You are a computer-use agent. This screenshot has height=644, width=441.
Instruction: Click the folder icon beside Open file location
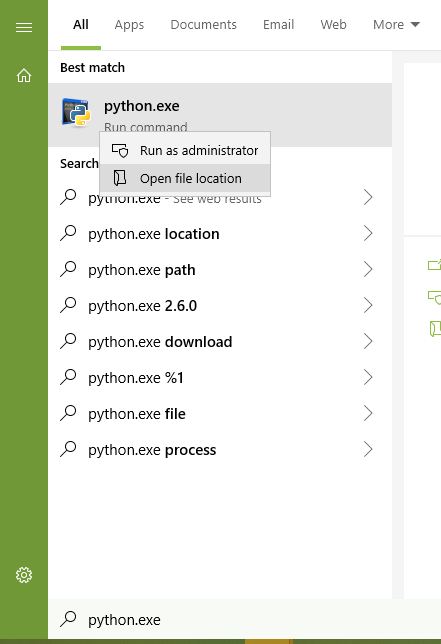(120, 178)
